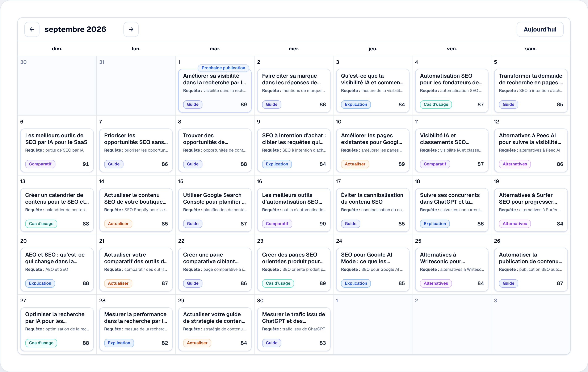Click 'Requête : outils de SEO par IA' text
The image size is (588, 372).
54,150
